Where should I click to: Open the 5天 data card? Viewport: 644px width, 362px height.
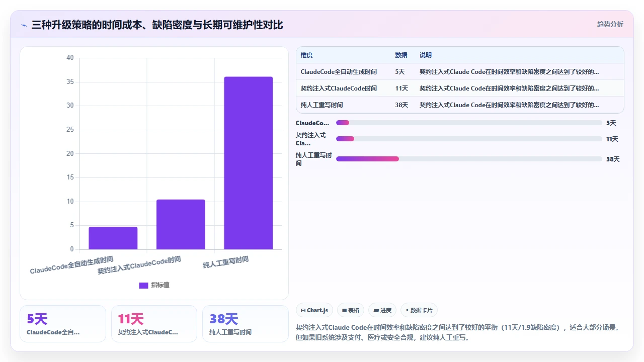pos(63,324)
